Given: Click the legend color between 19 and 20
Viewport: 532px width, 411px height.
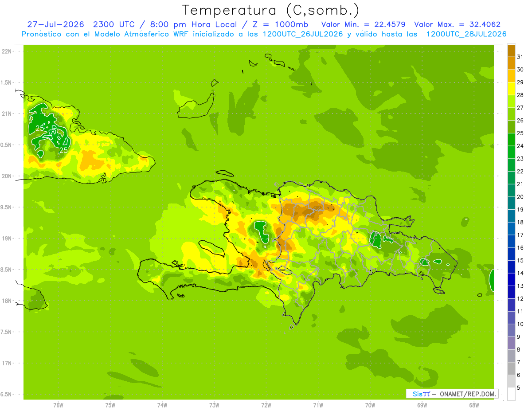Looking at the screenshot, I should pyautogui.click(x=511, y=203).
